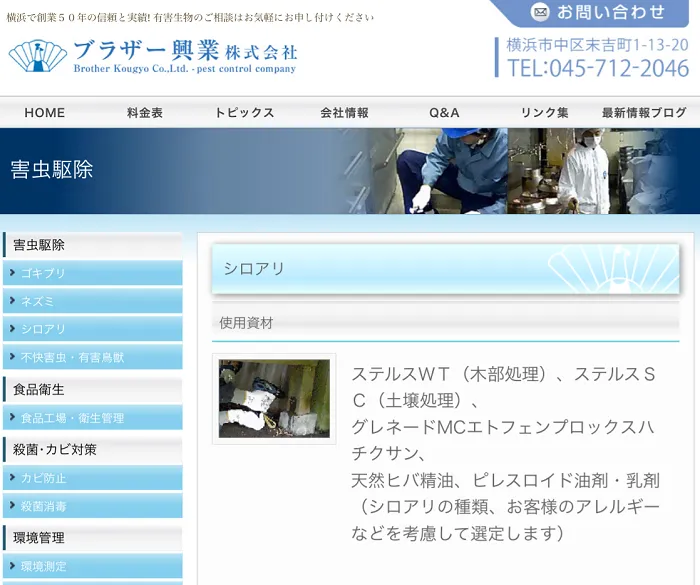This screenshot has height=585, width=700.
Task: Visit the 最新情報ブログ blog
Action: [644, 113]
